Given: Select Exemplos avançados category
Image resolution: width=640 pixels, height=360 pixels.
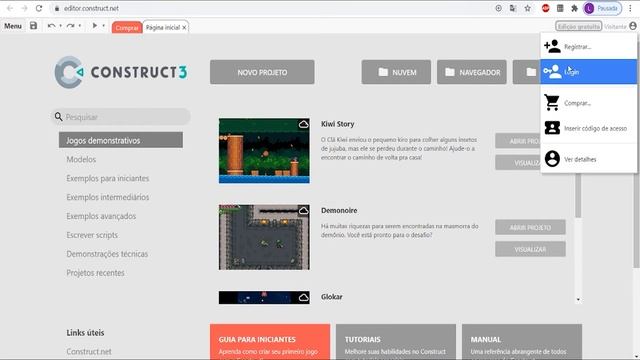Looking at the screenshot, I should click(101, 216).
